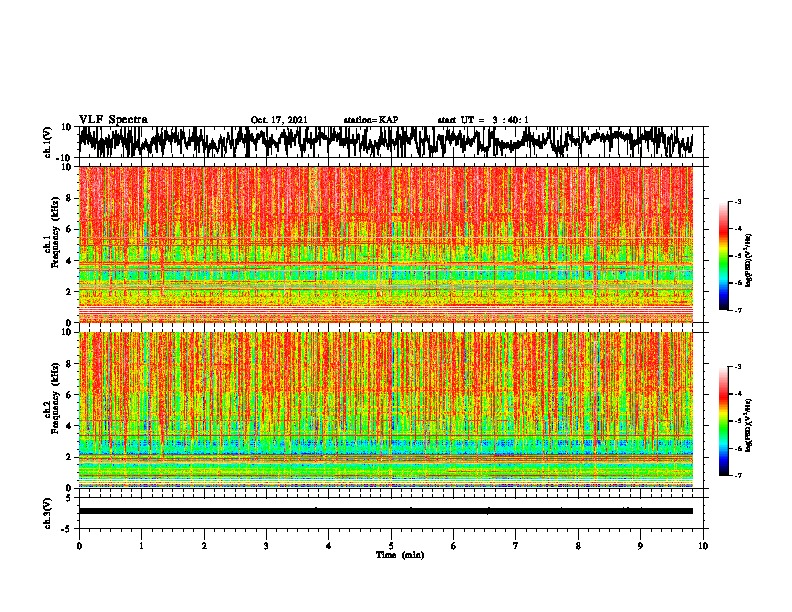
Task: Click the time axis tick label "0"
Action: click(x=79, y=546)
